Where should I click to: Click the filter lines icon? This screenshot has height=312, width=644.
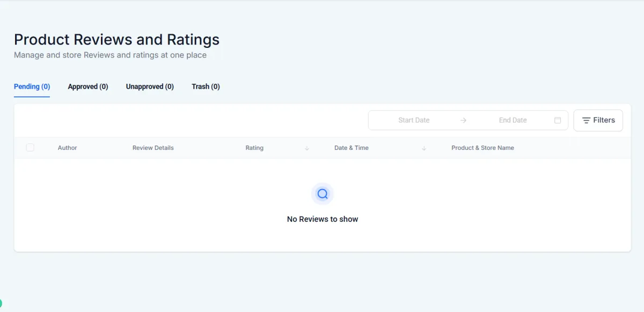[x=586, y=120]
